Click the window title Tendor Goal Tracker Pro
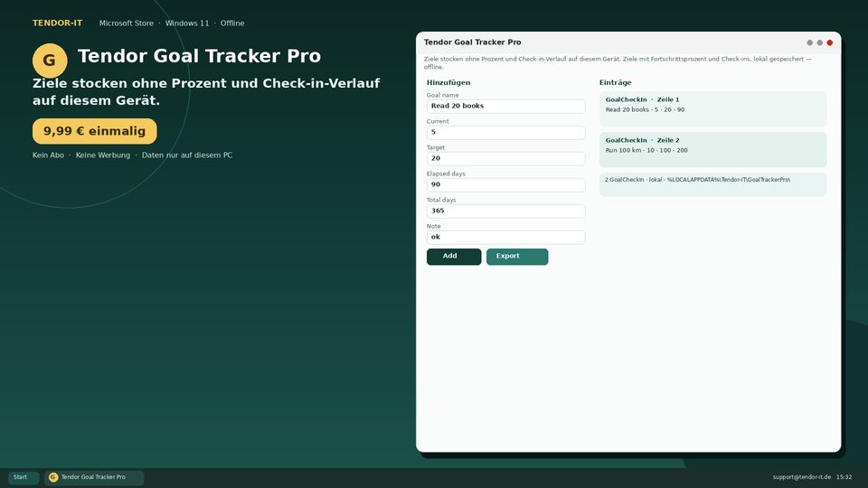This screenshot has width=868, height=488. [472, 42]
